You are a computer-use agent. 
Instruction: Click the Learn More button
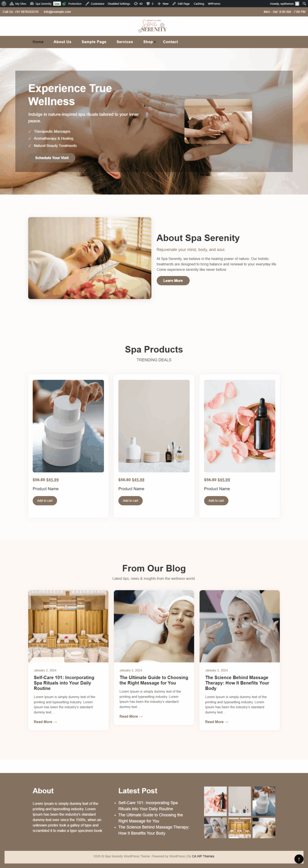(x=173, y=280)
